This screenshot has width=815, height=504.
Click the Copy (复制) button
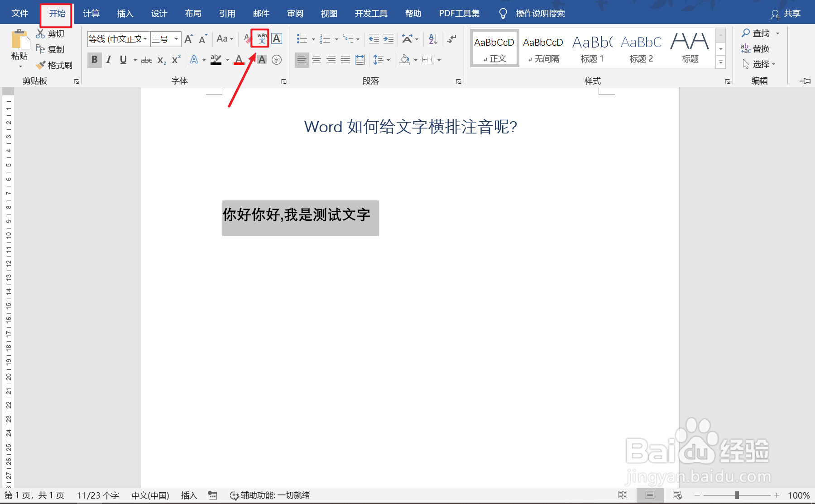50,49
